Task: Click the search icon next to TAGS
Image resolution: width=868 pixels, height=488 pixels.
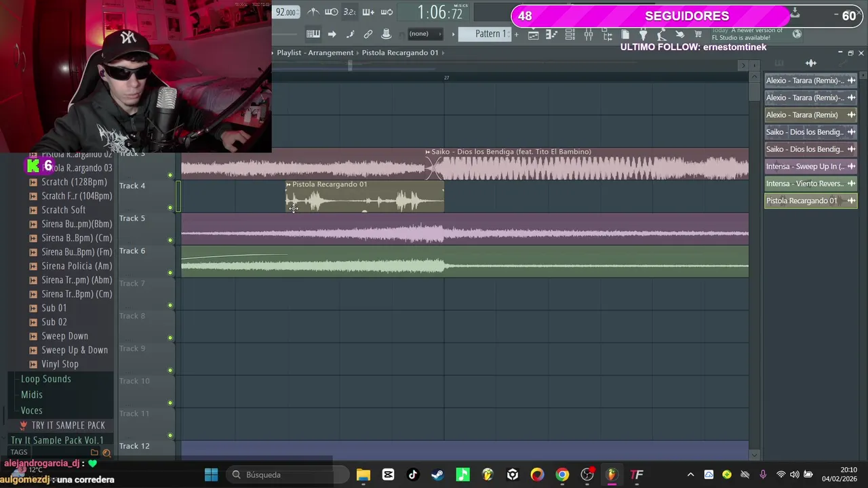Action: 106,453
